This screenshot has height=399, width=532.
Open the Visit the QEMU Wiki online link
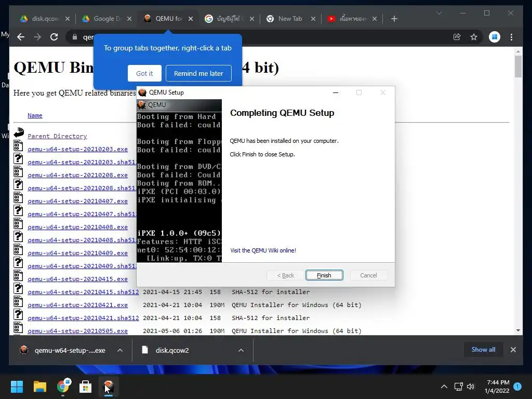point(263,250)
